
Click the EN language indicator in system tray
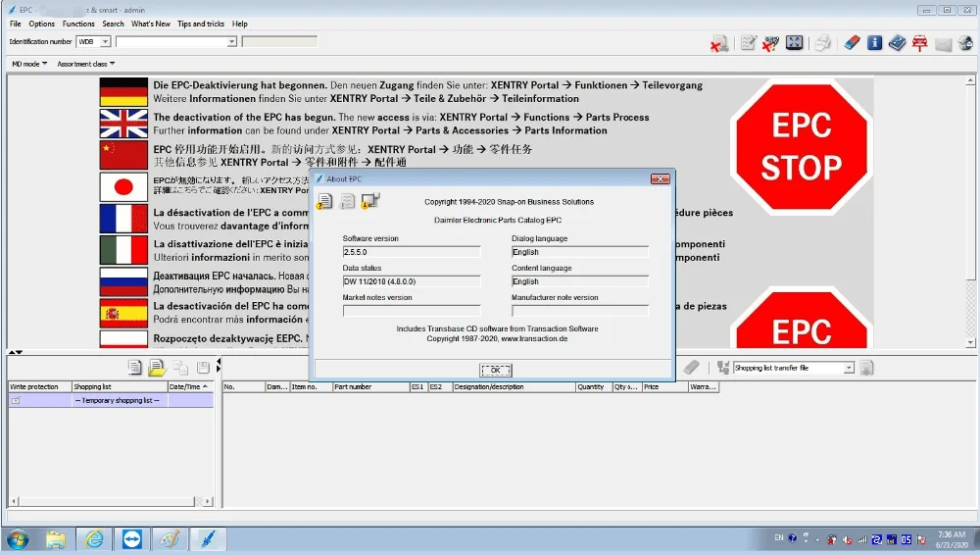[x=779, y=537]
